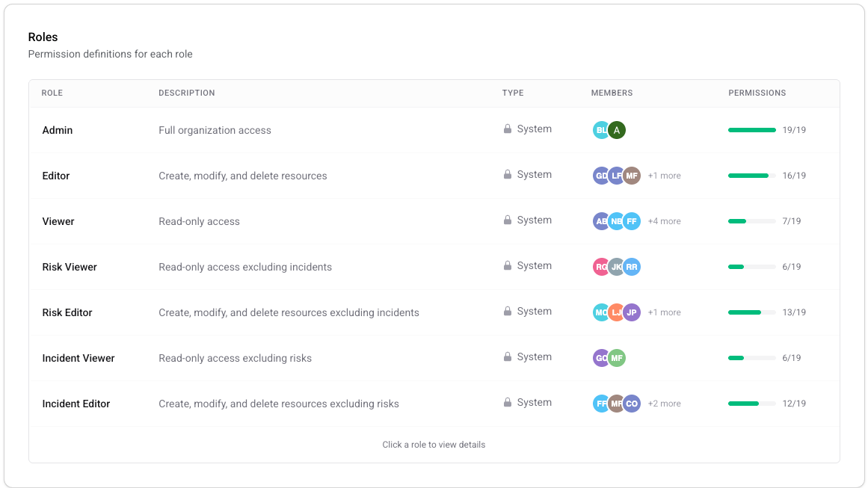The height and width of the screenshot is (488, 868).
Task: Show the '+4 more' members for Viewer
Action: click(665, 221)
